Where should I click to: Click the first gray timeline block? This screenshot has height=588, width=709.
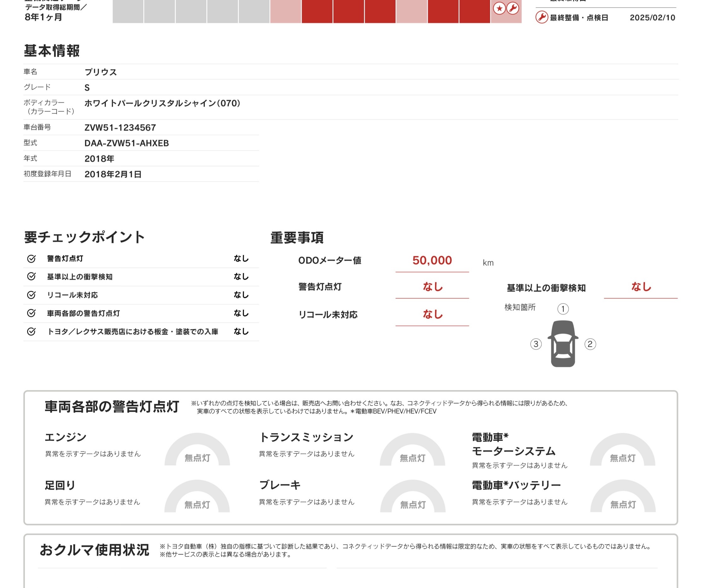tap(128, 11)
